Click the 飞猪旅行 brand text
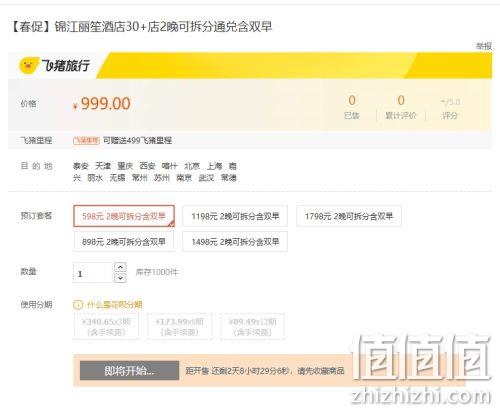 [65, 65]
